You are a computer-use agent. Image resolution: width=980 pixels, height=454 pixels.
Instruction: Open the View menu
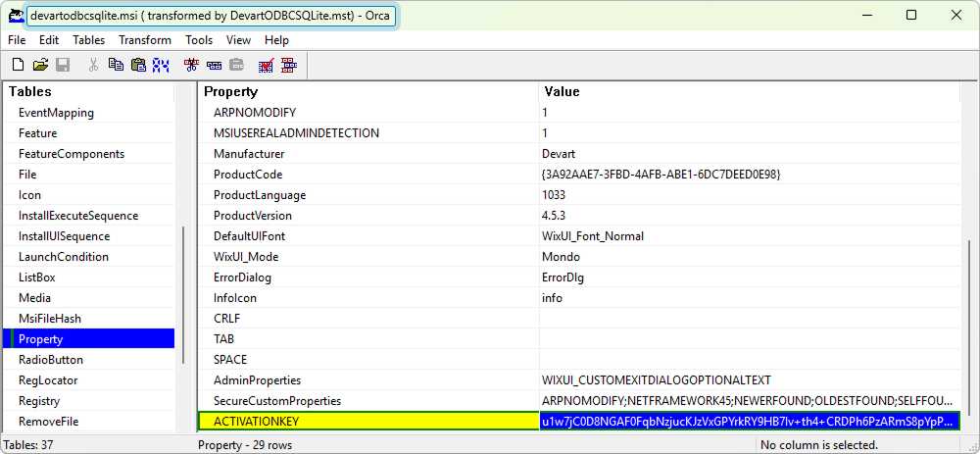[x=239, y=40]
